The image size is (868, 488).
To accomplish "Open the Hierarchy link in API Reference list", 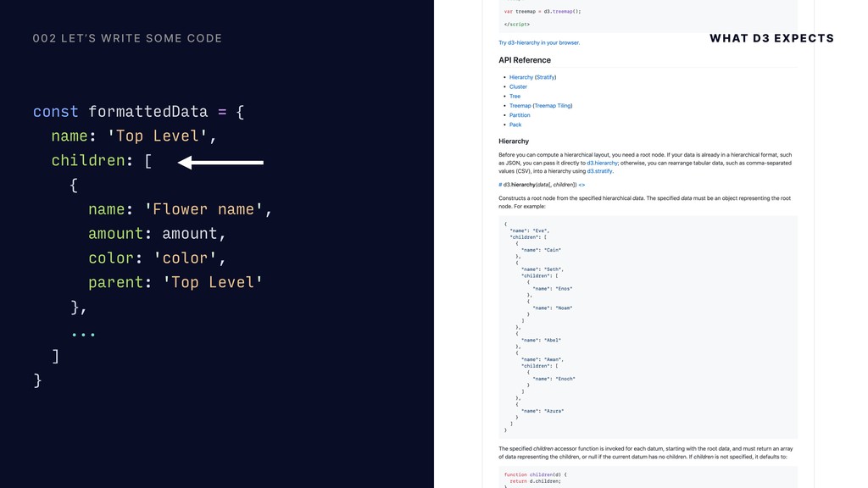I will click(x=521, y=77).
